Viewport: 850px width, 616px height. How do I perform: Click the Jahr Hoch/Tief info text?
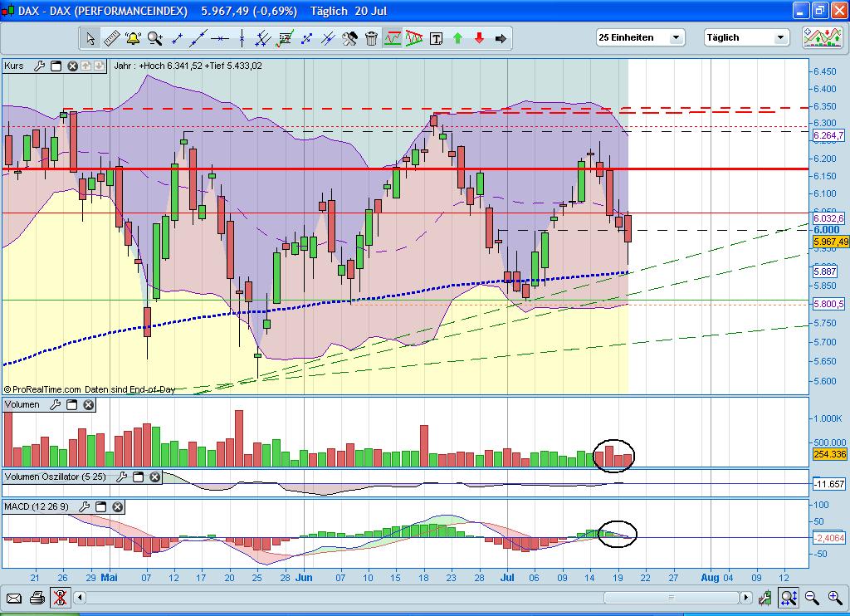point(188,66)
